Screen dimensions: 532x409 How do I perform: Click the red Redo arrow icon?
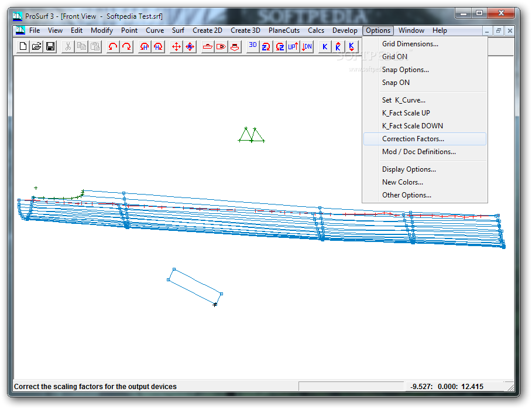(x=126, y=46)
